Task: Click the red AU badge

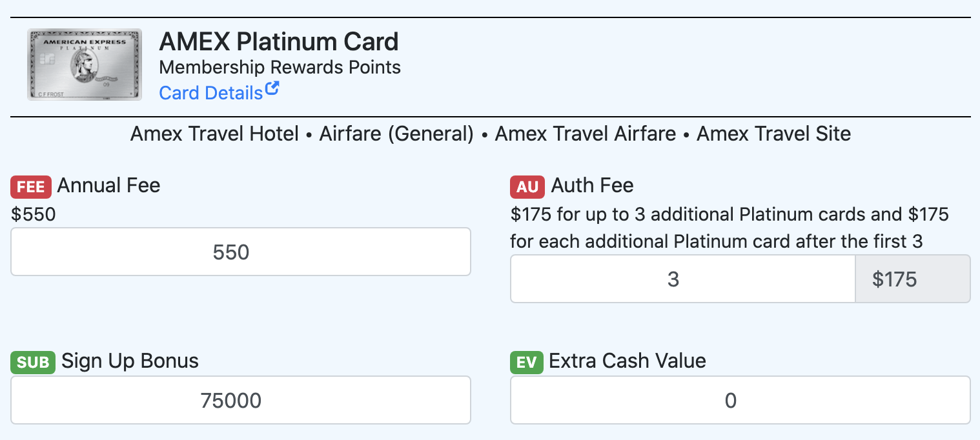Action: click(527, 187)
